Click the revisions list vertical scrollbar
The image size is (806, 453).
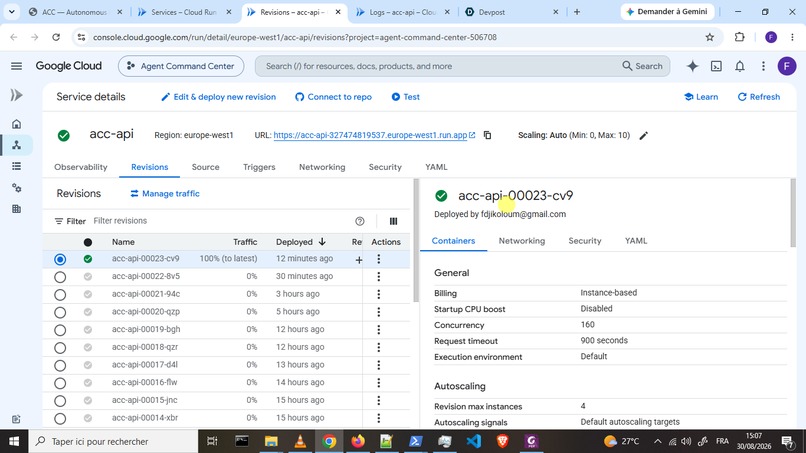(x=416, y=241)
